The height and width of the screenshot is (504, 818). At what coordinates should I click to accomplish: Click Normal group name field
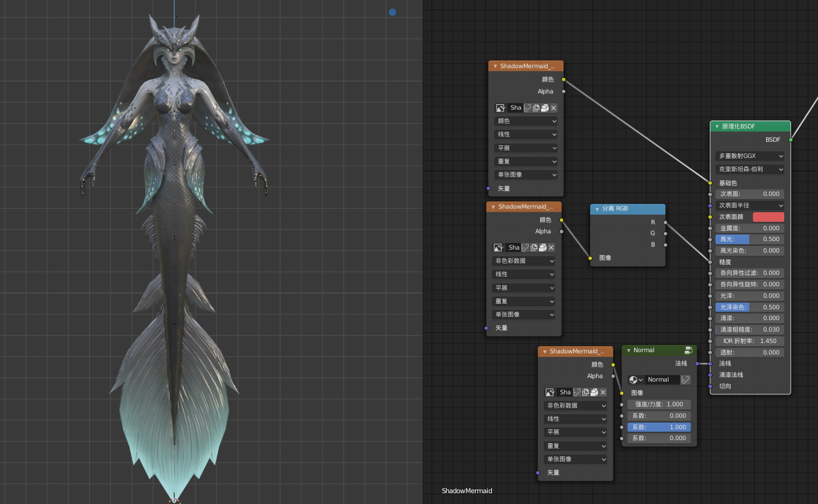(x=662, y=380)
